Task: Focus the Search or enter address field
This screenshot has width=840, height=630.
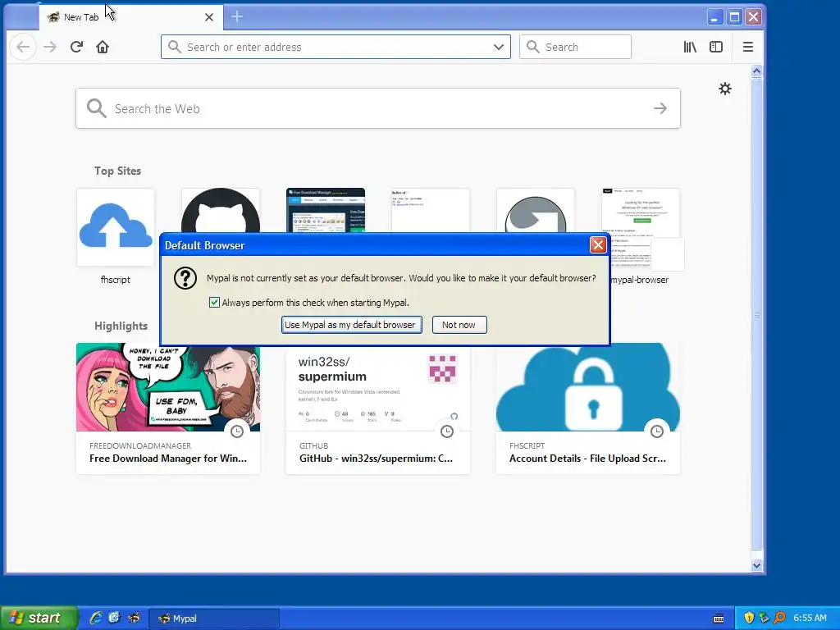Action: (336, 47)
